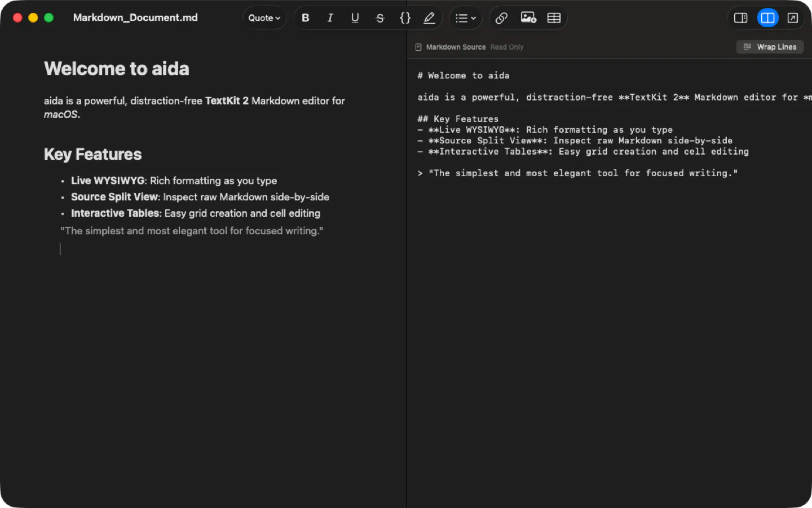
Task: Click '## Key Features' source line
Action: pos(458,119)
